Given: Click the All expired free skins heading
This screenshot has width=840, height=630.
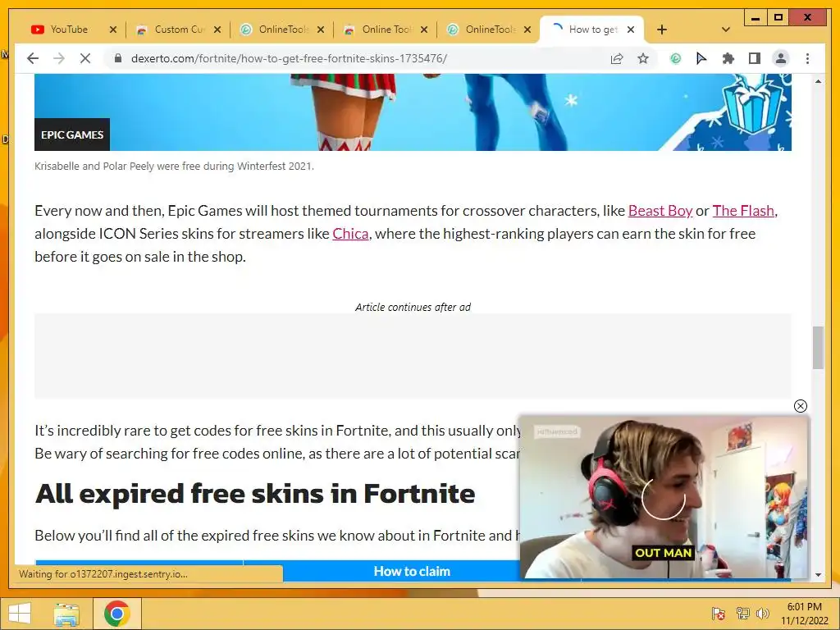Looking at the screenshot, I should coord(255,493).
